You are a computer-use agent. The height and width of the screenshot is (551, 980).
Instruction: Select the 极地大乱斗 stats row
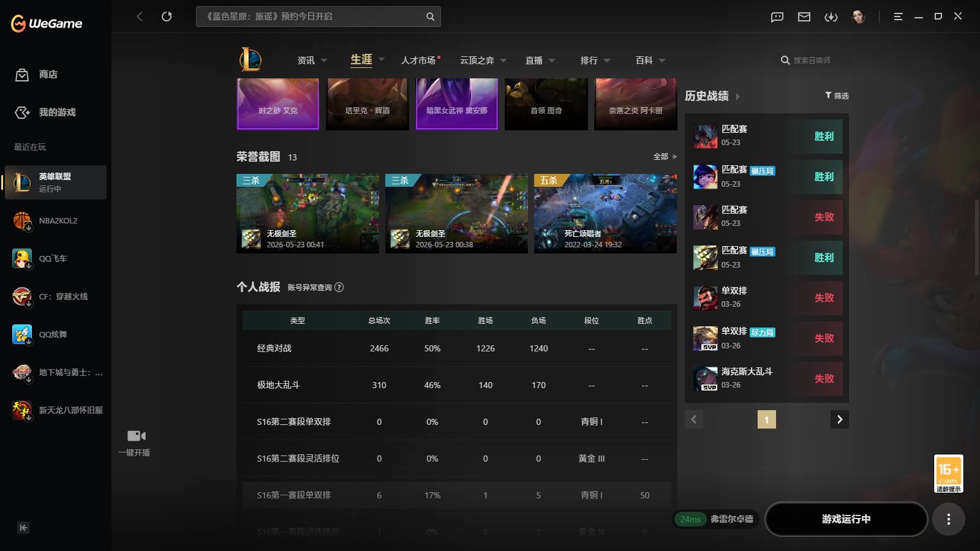[457, 385]
